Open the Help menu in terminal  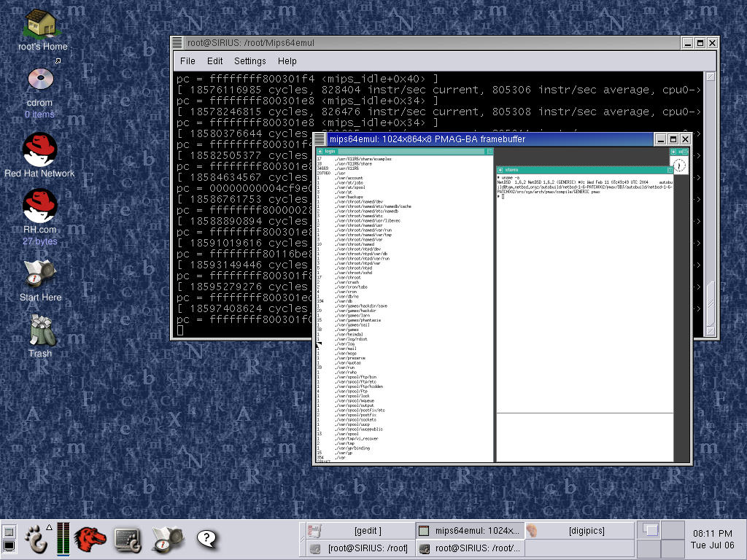pos(287,61)
